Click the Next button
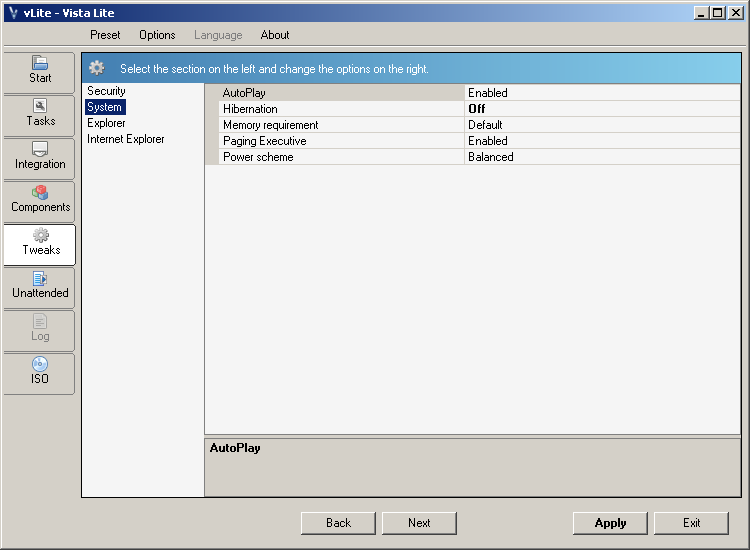 (x=419, y=523)
